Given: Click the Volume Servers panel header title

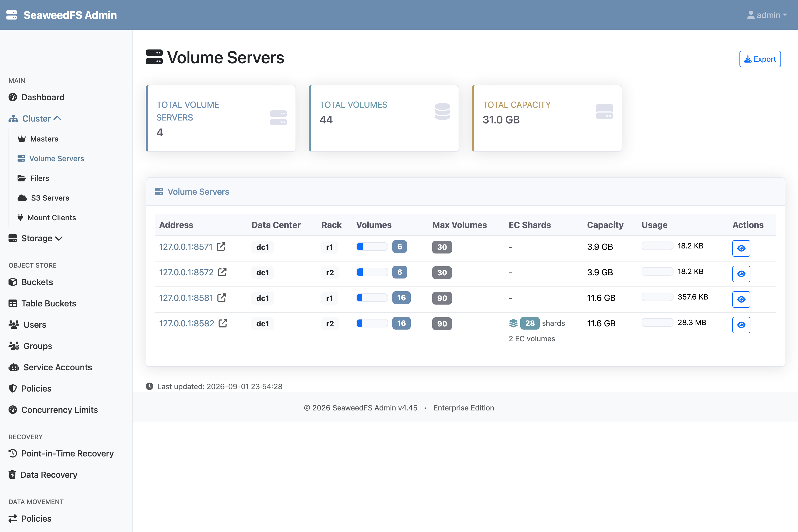Looking at the screenshot, I should pyautogui.click(x=198, y=192).
